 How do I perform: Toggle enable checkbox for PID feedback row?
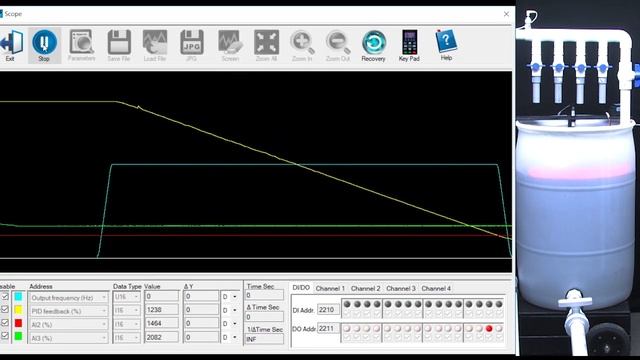click(5, 309)
